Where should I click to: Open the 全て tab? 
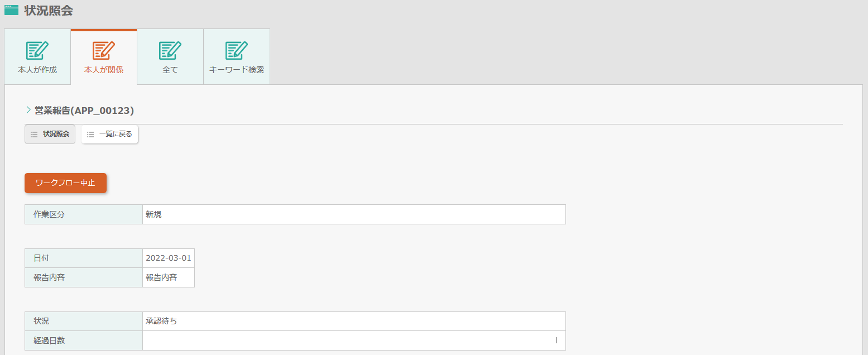pos(170,56)
